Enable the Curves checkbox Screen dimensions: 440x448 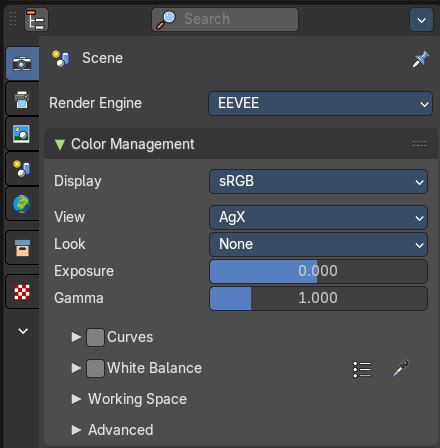[x=95, y=337]
